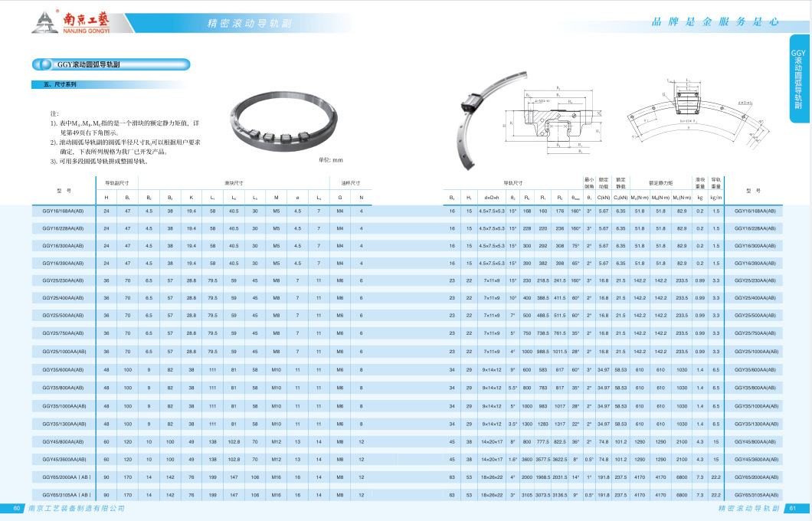This screenshot has height=521, width=812.
Task: Select model GGY25/400AA(AB) in page 61 table
Action: click(755, 298)
